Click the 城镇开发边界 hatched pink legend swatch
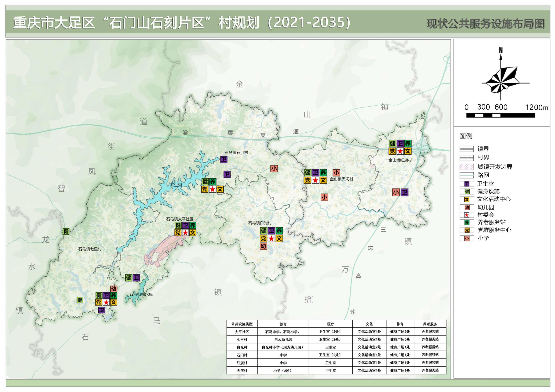The width and height of the screenshot is (555, 392). pyautogui.click(x=466, y=167)
